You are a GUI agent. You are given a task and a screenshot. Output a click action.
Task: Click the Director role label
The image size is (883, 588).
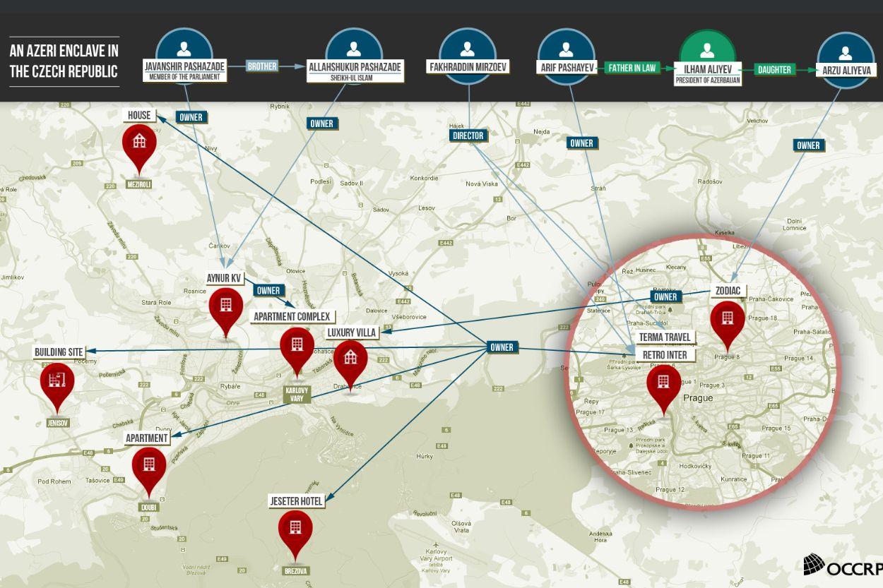tap(468, 136)
